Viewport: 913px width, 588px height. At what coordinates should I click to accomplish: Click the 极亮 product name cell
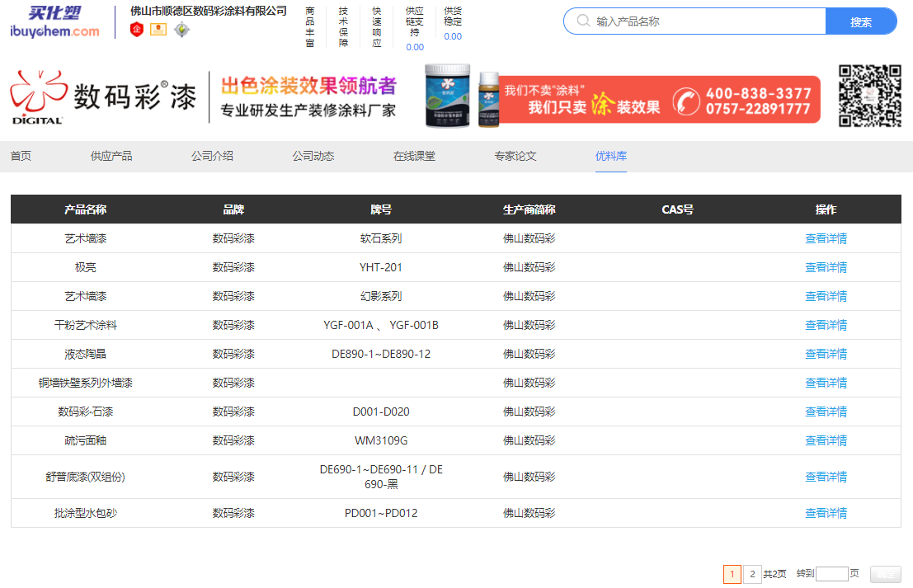(86, 267)
